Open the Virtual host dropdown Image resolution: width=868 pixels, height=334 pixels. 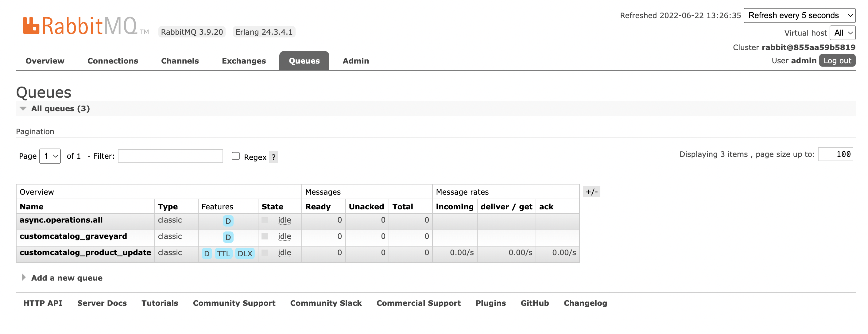pos(842,33)
